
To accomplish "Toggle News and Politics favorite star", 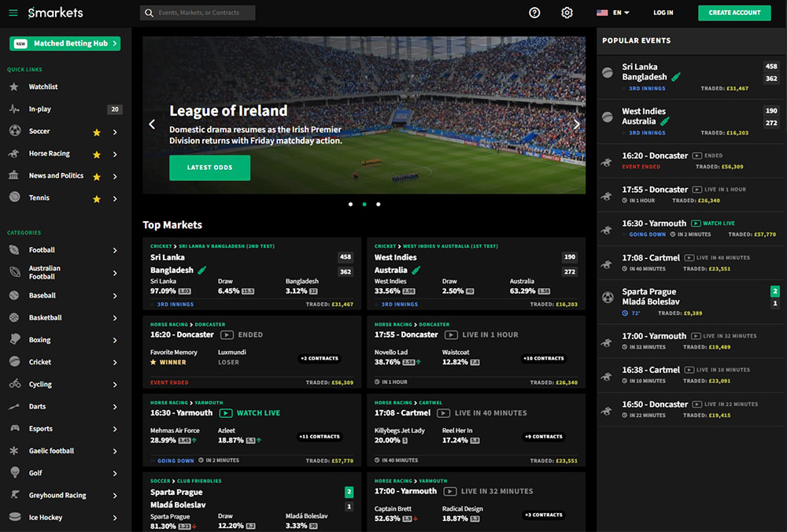I will coord(97,176).
